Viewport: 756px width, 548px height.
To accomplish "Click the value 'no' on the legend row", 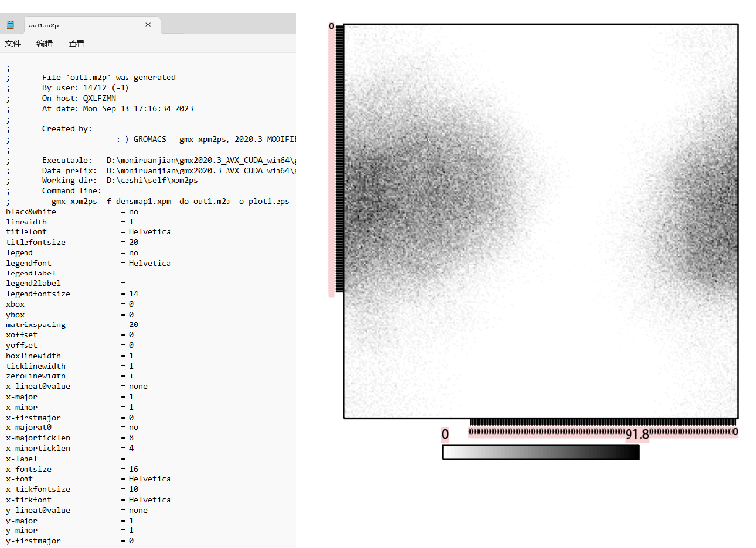I will coord(134,253).
